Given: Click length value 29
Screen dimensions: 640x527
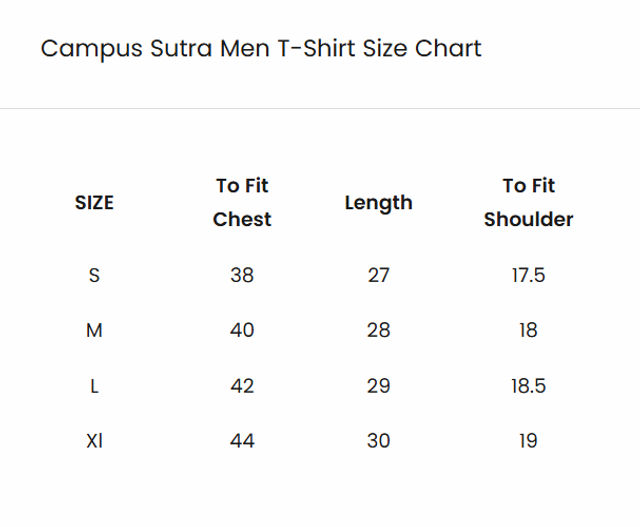Looking at the screenshot, I should 378,386.
